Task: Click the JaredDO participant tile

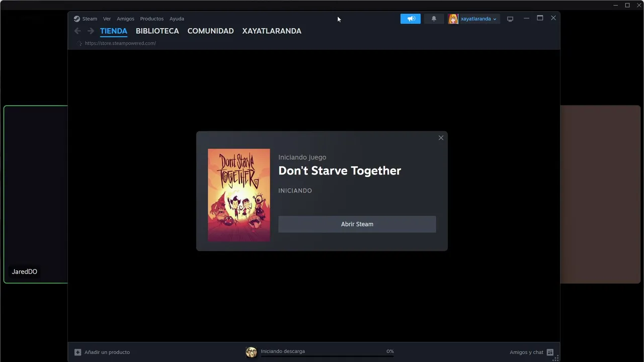Action: 36,194
